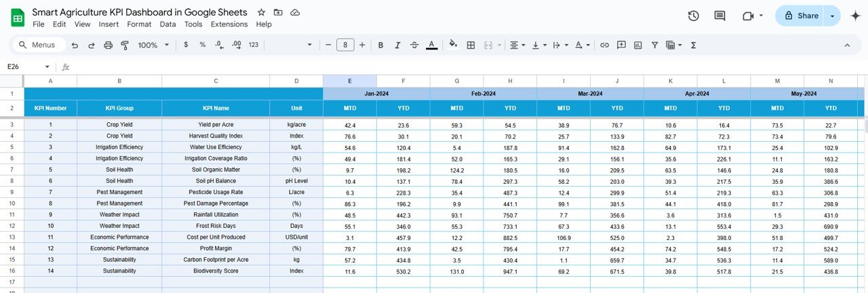Open the text color picker

click(432, 45)
